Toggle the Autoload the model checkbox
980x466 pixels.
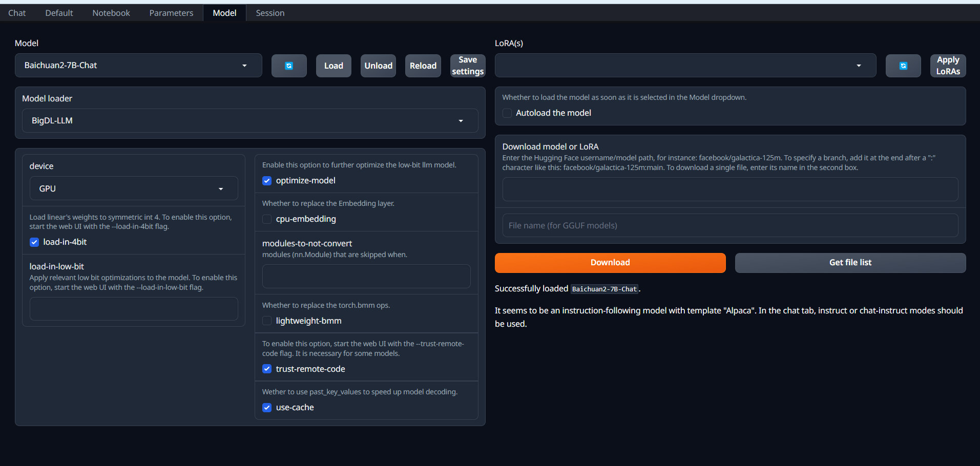tap(507, 113)
